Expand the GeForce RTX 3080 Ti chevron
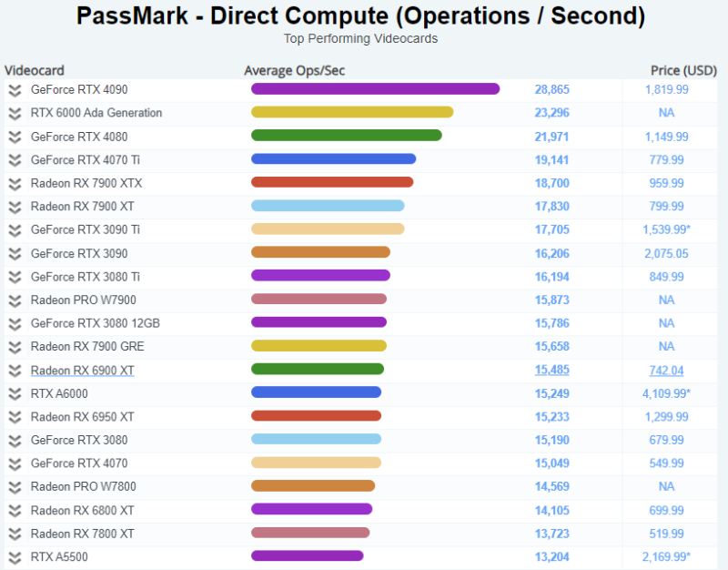 (15, 277)
